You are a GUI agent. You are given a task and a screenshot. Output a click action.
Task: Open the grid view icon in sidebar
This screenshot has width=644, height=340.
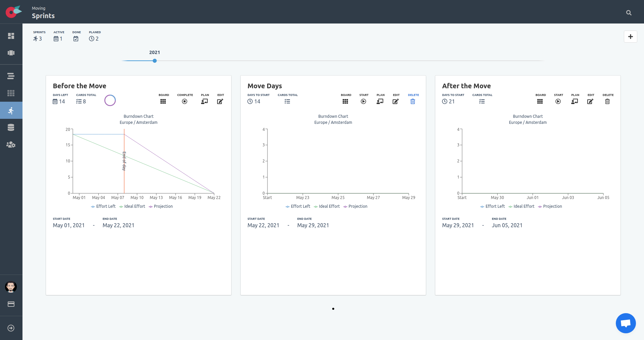click(x=11, y=93)
